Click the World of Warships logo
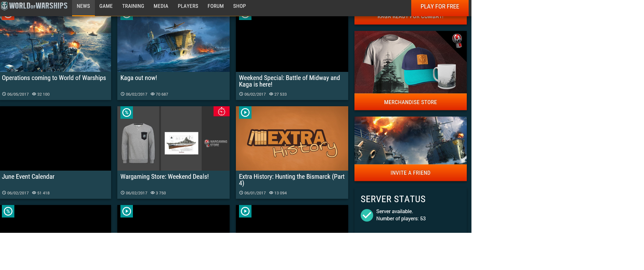644x270 pixels. pyautogui.click(x=34, y=6)
